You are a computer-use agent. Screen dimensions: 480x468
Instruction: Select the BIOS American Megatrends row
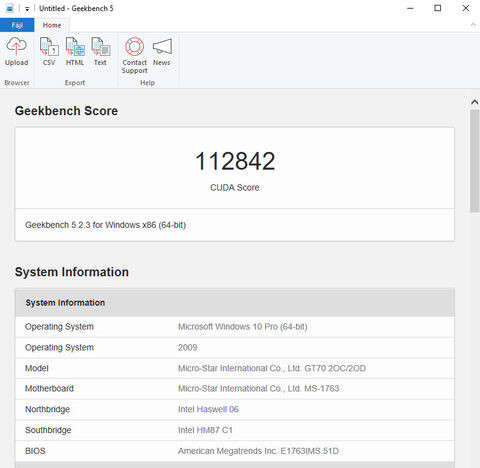pyautogui.click(x=235, y=451)
